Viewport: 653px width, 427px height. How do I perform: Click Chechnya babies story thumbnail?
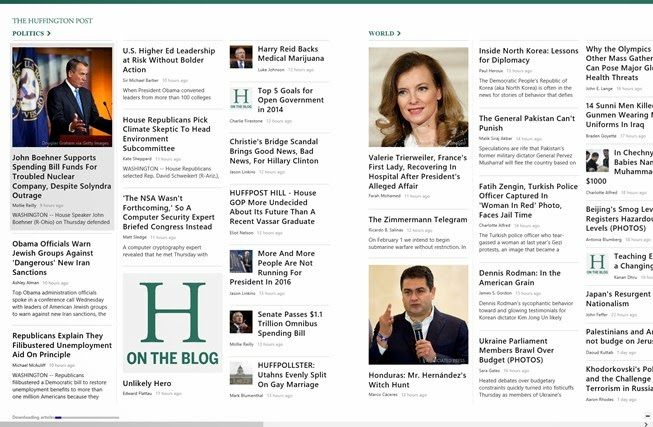597,160
